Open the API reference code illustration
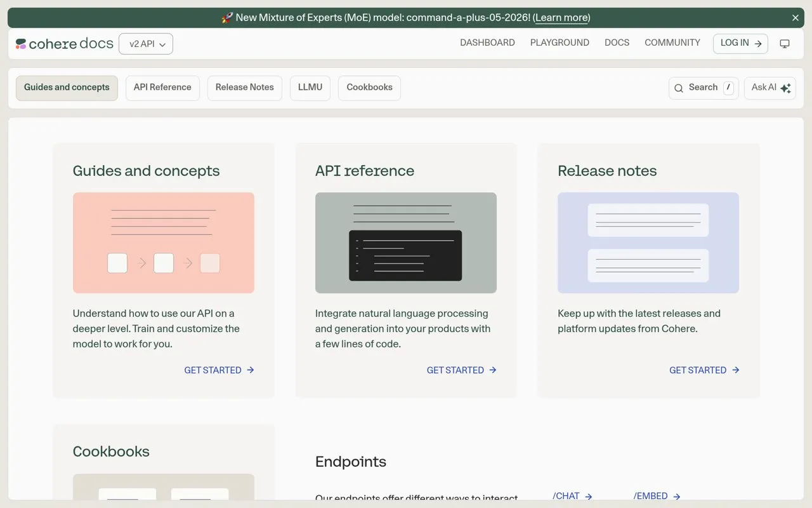 coord(406,243)
